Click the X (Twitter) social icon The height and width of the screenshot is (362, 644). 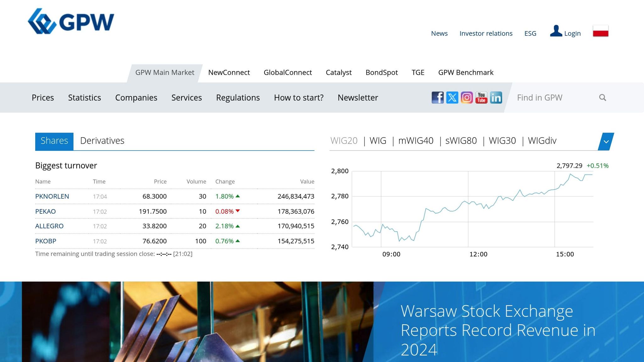coord(452,97)
